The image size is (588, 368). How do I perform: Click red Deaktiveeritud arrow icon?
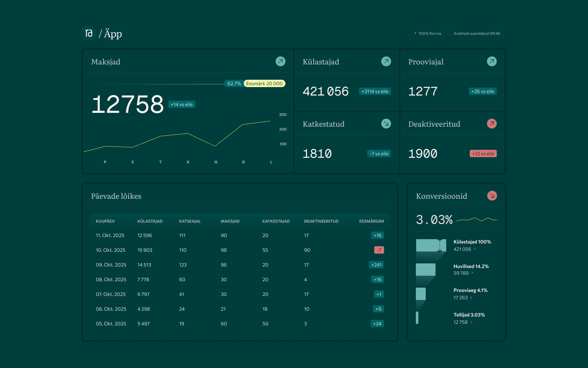[x=492, y=124]
